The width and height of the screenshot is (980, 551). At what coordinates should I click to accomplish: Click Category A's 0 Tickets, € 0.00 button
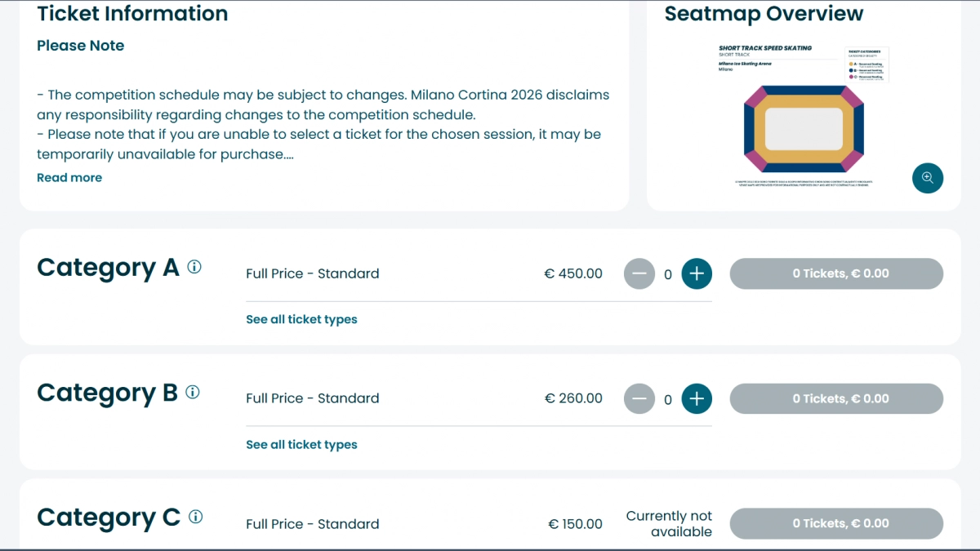point(835,274)
